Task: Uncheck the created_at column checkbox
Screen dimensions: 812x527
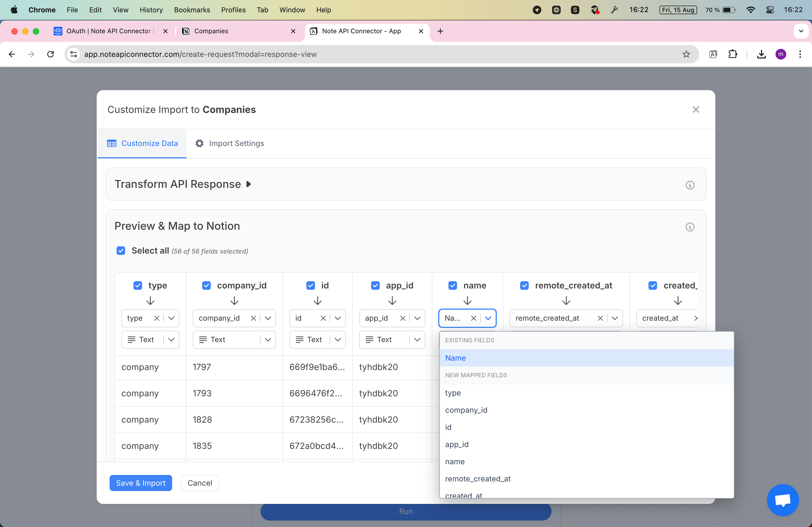Action: coord(653,285)
